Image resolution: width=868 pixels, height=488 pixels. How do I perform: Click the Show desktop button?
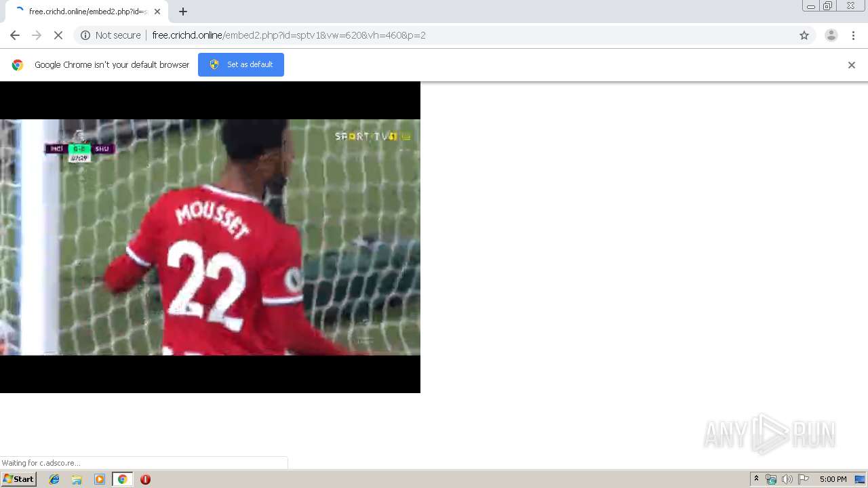pyautogui.click(x=861, y=479)
